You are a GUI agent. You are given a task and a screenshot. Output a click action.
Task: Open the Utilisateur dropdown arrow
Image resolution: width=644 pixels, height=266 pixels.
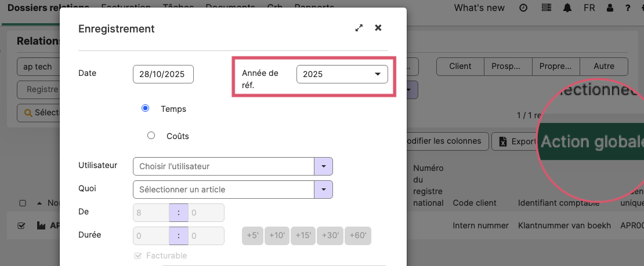324,166
